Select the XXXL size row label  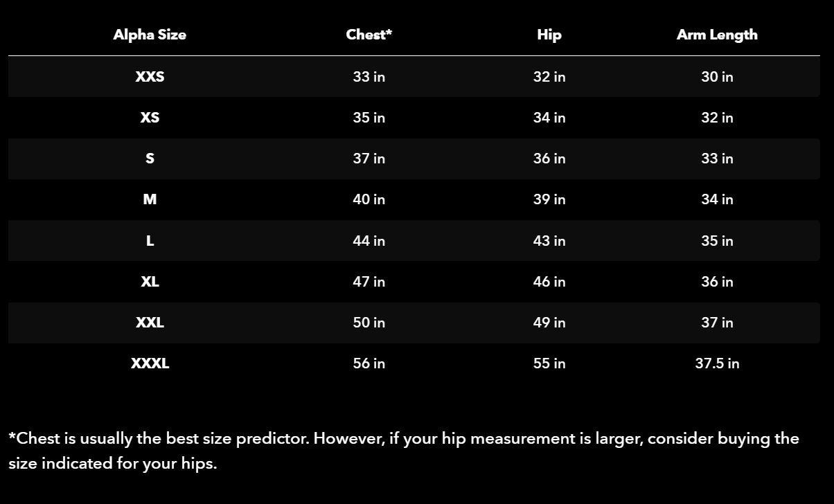[150, 363]
